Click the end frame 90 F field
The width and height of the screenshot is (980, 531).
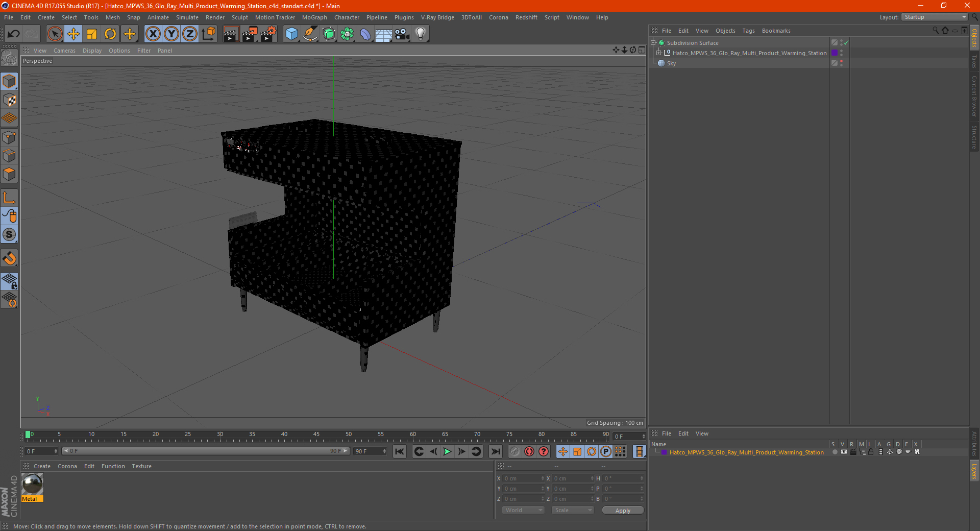370,451
